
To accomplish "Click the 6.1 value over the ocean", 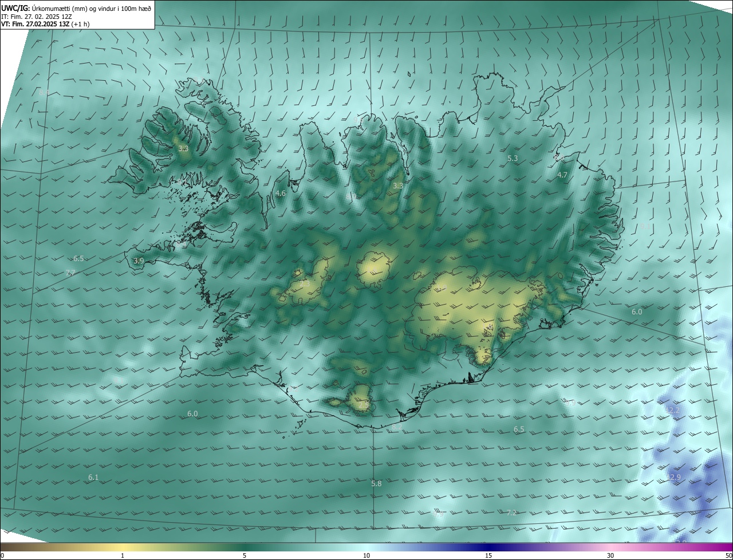I will coord(93,477).
